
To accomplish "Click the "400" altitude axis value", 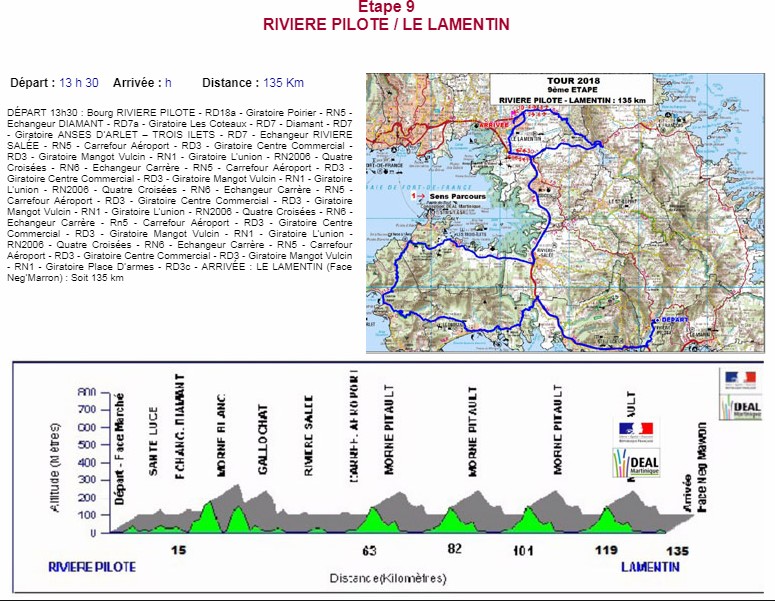I will [86, 463].
